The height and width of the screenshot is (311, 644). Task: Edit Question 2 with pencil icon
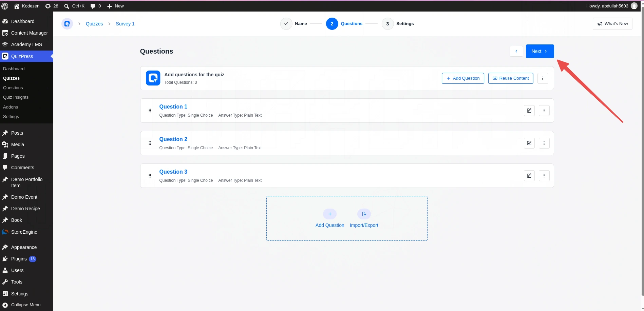pos(529,143)
